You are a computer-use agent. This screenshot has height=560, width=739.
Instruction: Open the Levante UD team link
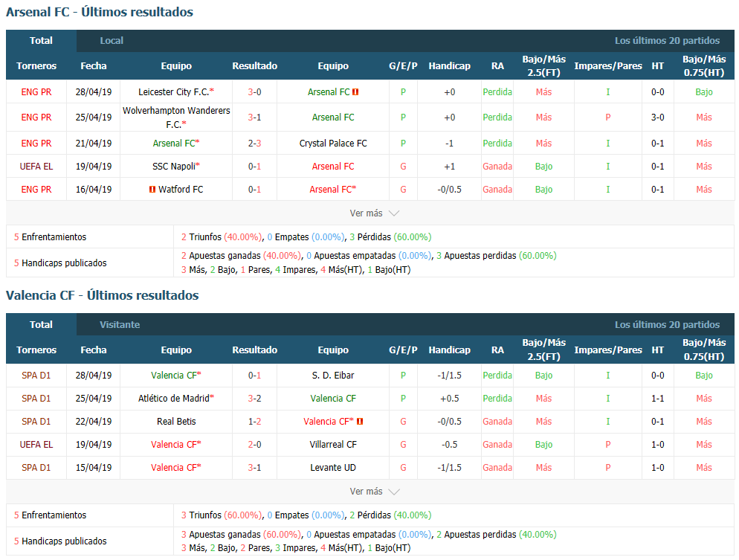coord(333,468)
